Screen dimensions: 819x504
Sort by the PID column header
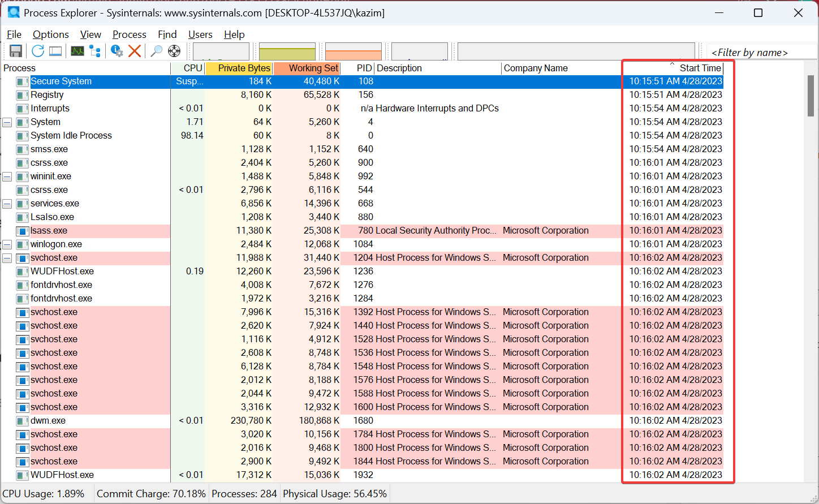(x=357, y=68)
